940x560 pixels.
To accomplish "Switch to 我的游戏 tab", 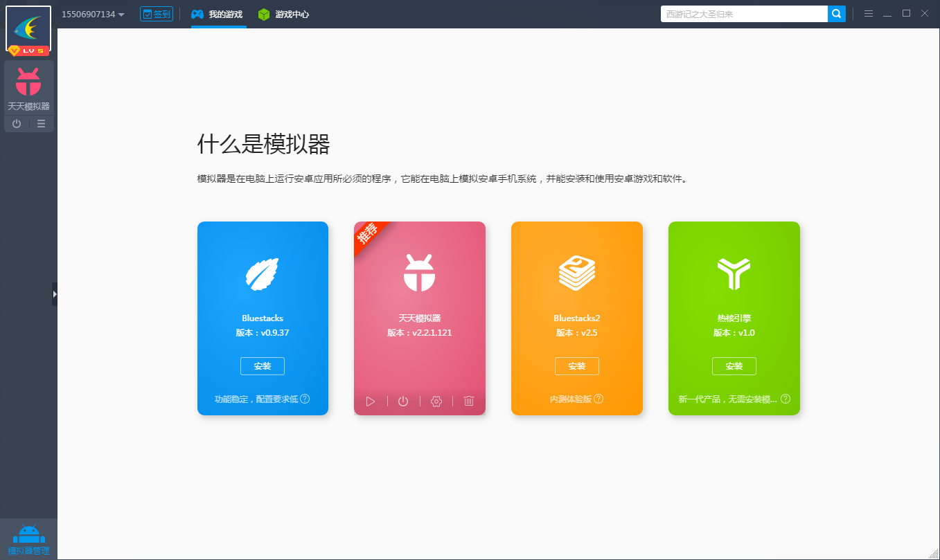I will tap(217, 14).
